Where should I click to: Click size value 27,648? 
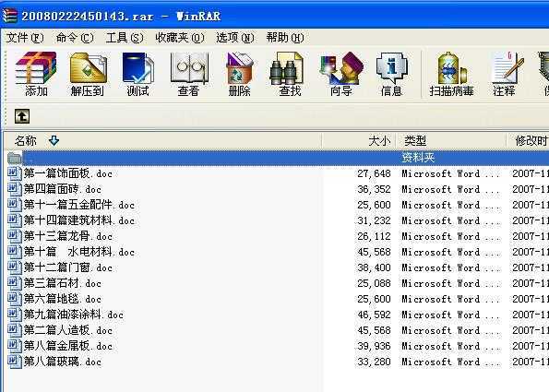(374, 173)
